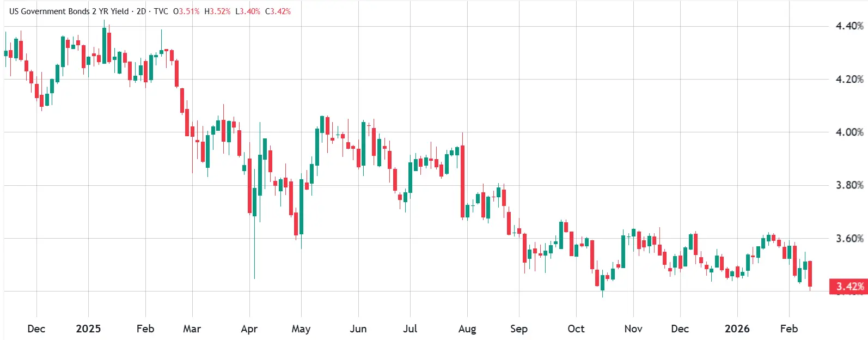Select the Aug marker on the time axis

467,329
